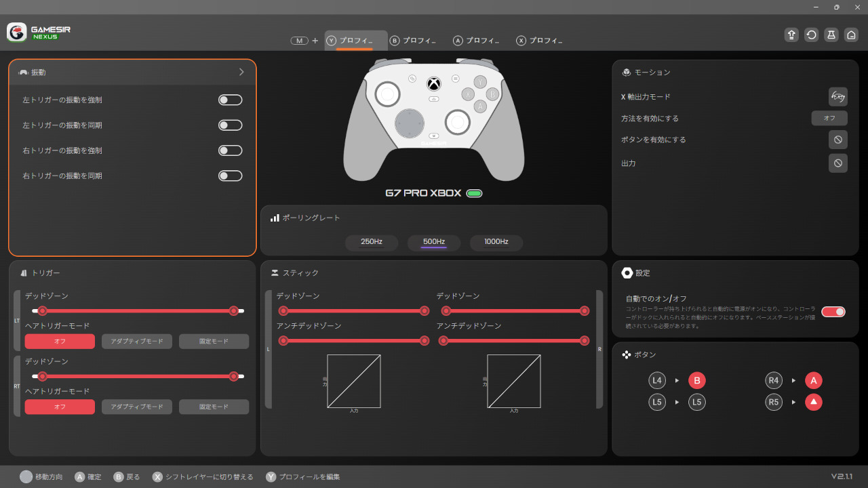Click the plus icon beside M button

pyautogui.click(x=315, y=41)
